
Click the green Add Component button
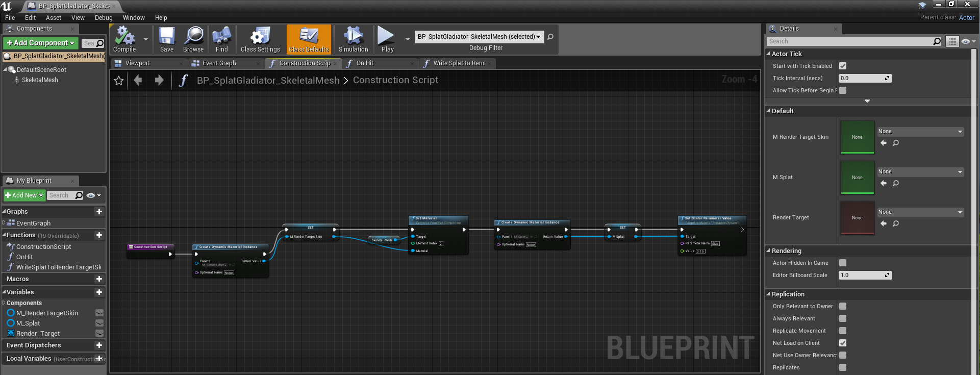pyautogui.click(x=41, y=43)
